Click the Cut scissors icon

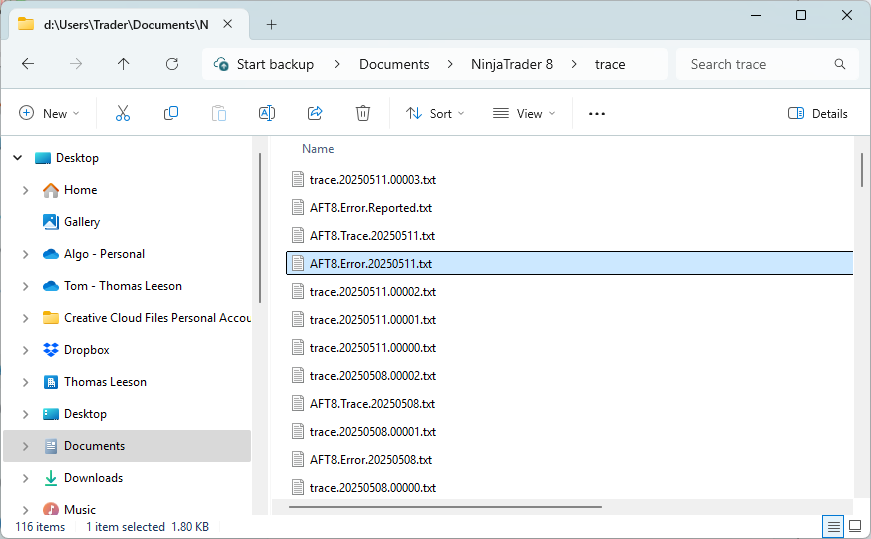[123, 113]
